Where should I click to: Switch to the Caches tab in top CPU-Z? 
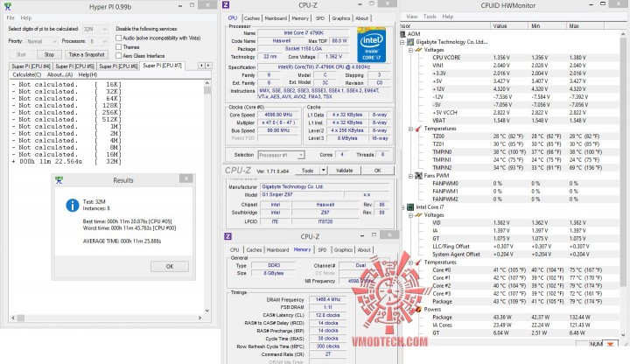252,18
